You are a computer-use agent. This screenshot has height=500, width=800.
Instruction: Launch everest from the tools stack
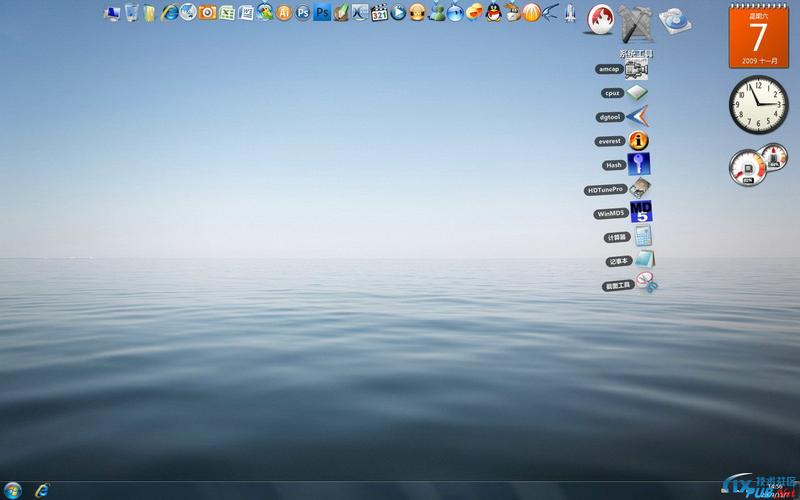pyautogui.click(x=638, y=141)
